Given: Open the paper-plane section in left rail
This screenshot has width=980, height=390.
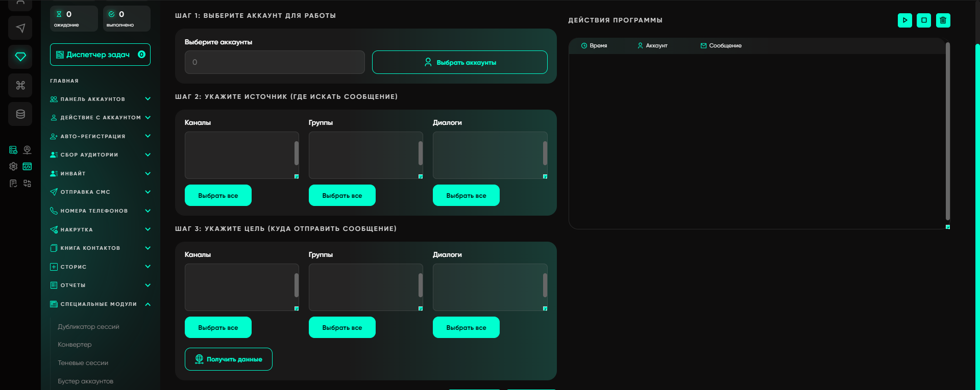Looking at the screenshot, I should click(20, 28).
